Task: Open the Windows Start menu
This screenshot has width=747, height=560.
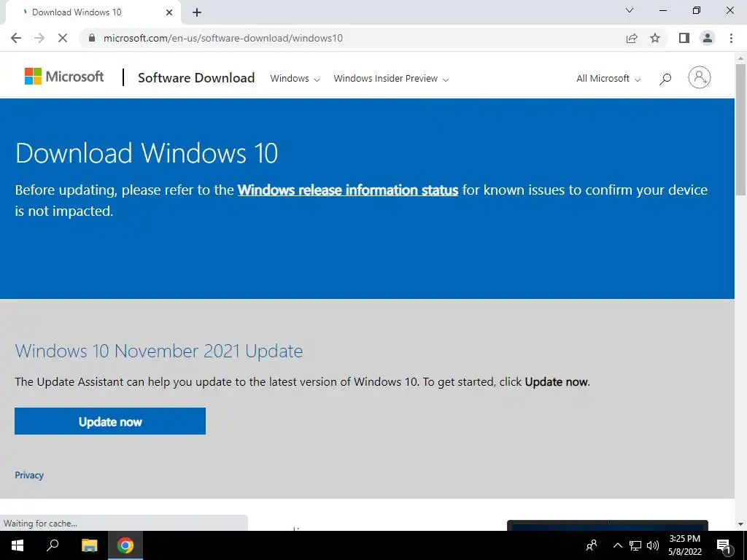Action: 18,545
